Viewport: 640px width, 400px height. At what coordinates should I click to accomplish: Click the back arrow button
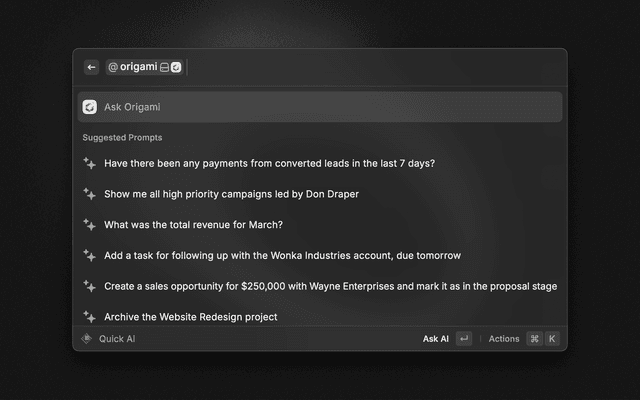click(92, 67)
